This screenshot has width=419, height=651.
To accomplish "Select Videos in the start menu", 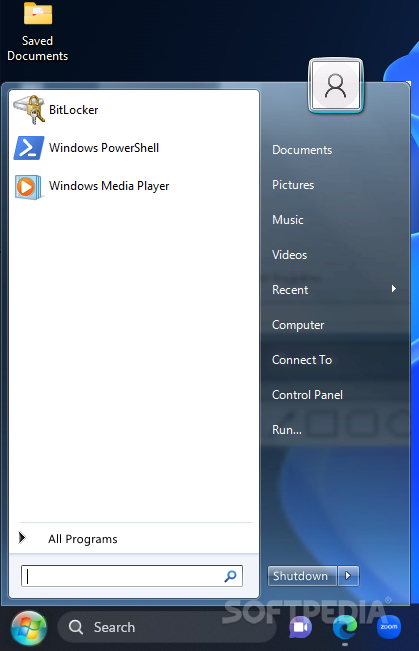I will pyautogui.click(x=289, y=255).
